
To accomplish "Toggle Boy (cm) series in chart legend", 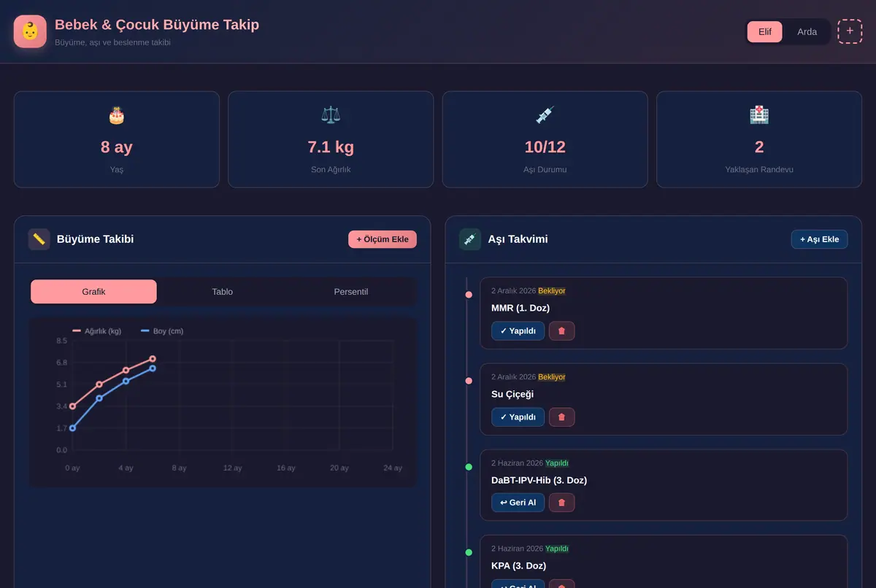I will click(x=162, y=331).
